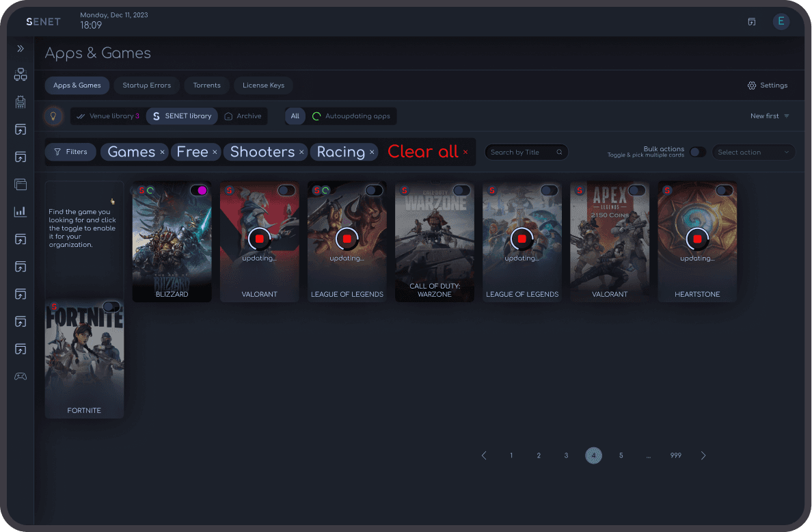The height and width of the screenshot is (532, 812).
Task: Open the Select action dropdown
Action: click(x=753, y=152)
